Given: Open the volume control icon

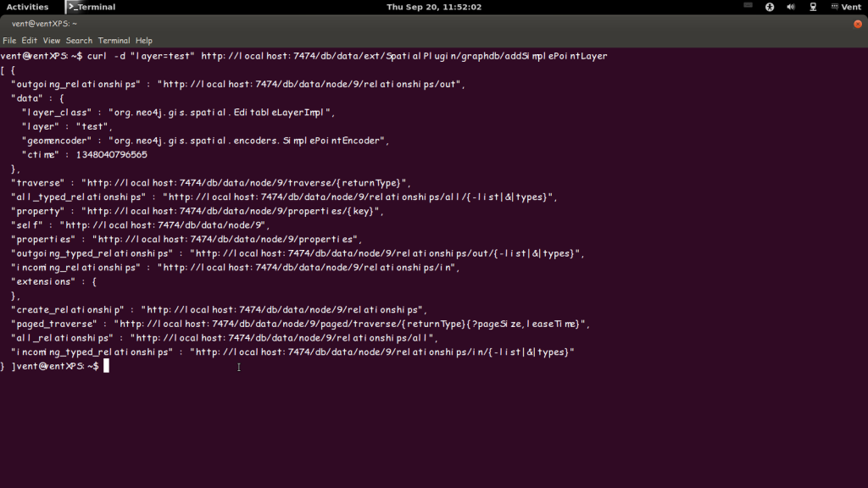Looking at the screenshot, I should click(791, 7).
